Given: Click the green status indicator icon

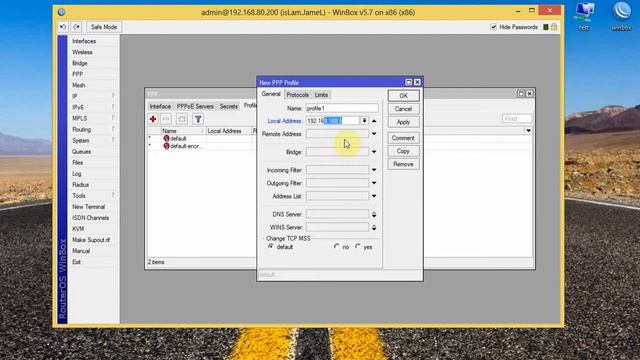Looking at the screenshot, I should [x=546, y=27].
